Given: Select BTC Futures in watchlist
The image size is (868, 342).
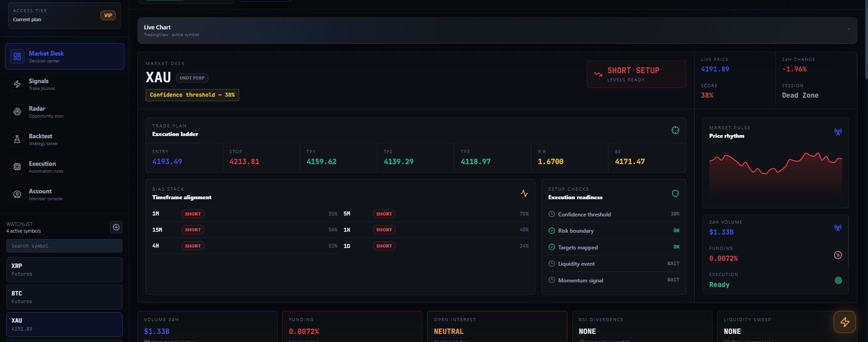Looking at the screenshot, I should click(64, 297).
